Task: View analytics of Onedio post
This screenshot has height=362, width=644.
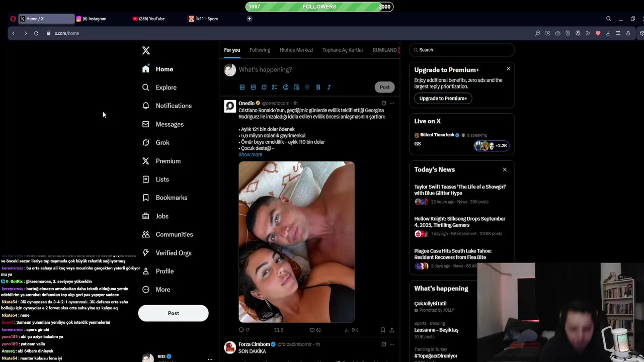Action: tap(347, 330)
